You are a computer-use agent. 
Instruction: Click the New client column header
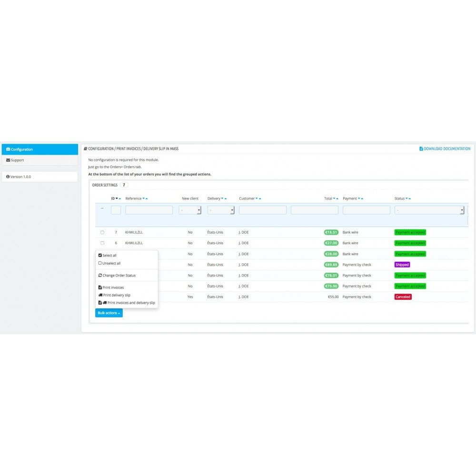pos(190,198)
